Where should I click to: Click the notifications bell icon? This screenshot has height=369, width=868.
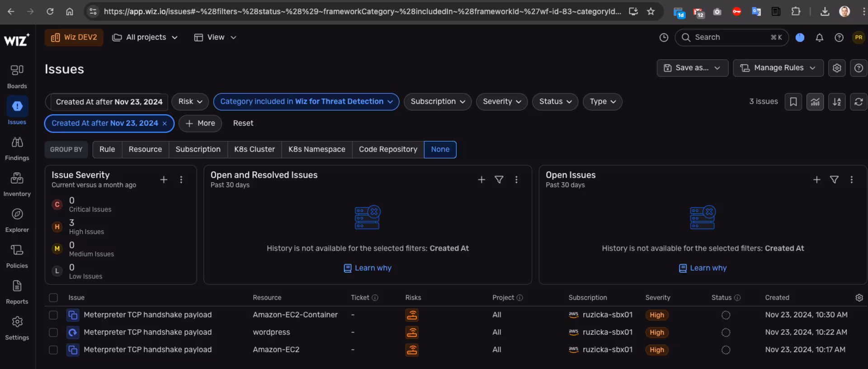[x=819, y=38]
